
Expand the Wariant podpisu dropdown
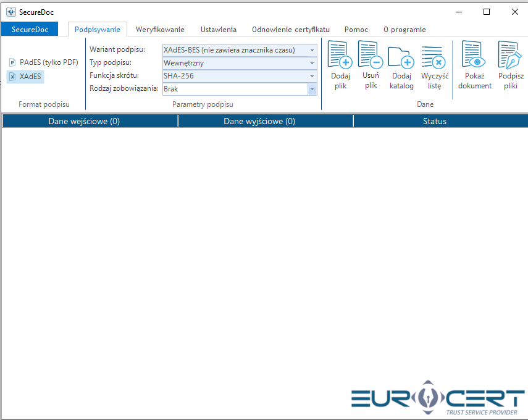[x=312, y=50]
